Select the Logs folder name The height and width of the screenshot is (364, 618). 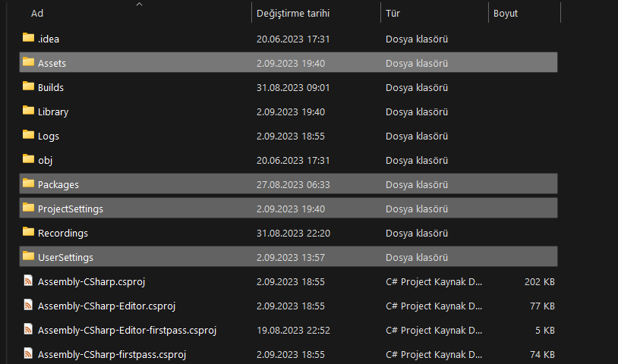coord(49,136)
